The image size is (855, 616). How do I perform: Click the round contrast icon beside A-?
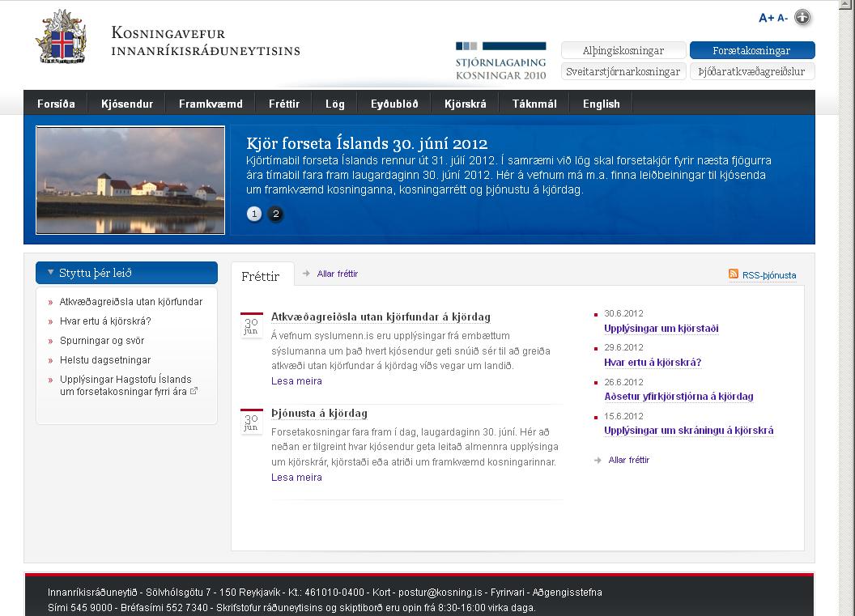pos(802,18)
